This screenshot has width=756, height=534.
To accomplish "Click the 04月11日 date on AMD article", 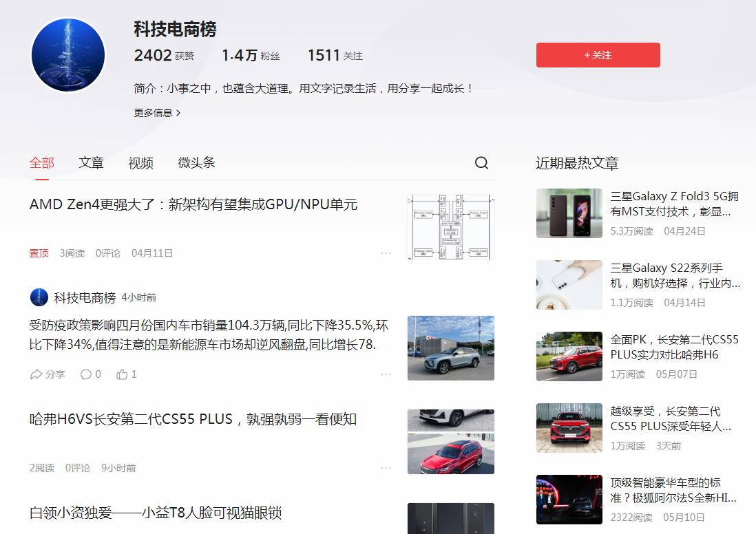I will click(152, 253).
